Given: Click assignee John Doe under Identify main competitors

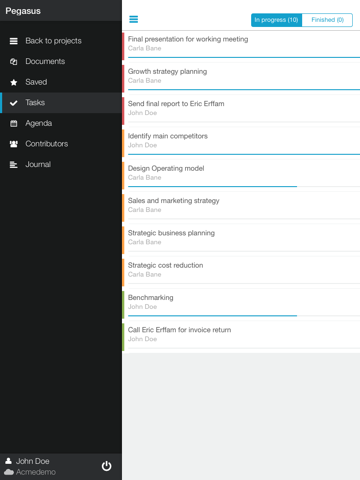Looking at the screenshot, I should [x=142, y=145].
